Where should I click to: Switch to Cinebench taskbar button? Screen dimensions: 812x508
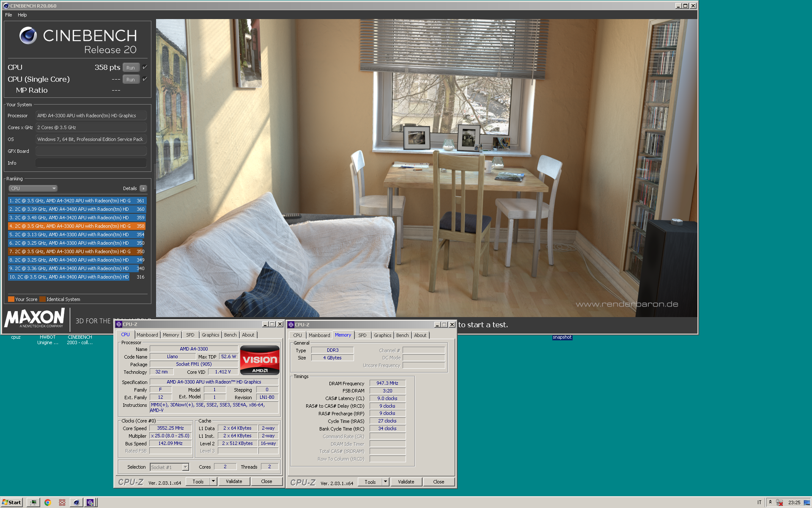pos(76,502)
